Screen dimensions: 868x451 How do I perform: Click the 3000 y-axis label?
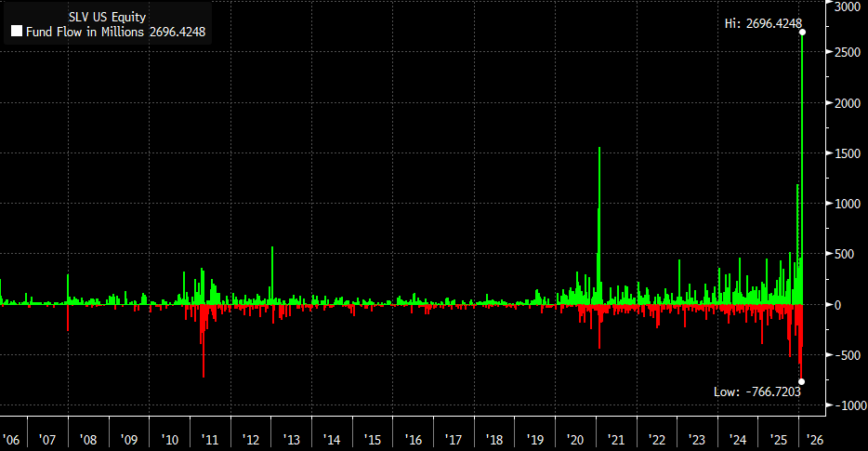click(x=848, y=7)
